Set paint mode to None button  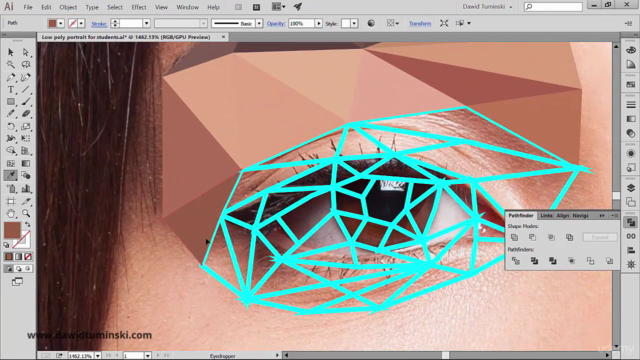tap(28, 257)
